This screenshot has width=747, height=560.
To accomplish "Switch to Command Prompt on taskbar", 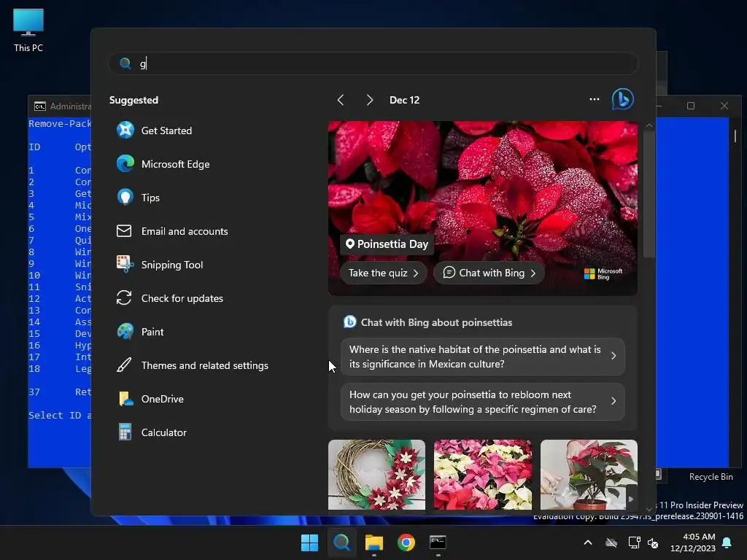I will [438, 542].
